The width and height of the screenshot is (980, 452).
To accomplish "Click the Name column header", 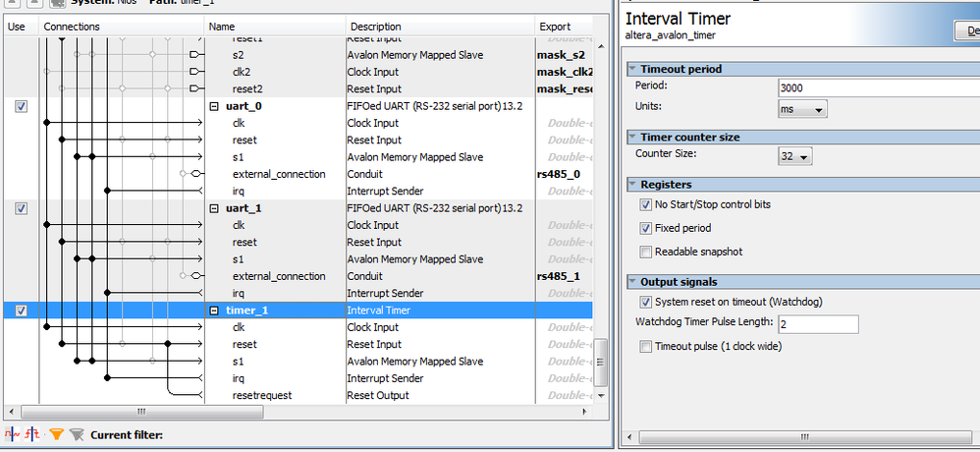I will pyautogui.click(x=275, y=27).
